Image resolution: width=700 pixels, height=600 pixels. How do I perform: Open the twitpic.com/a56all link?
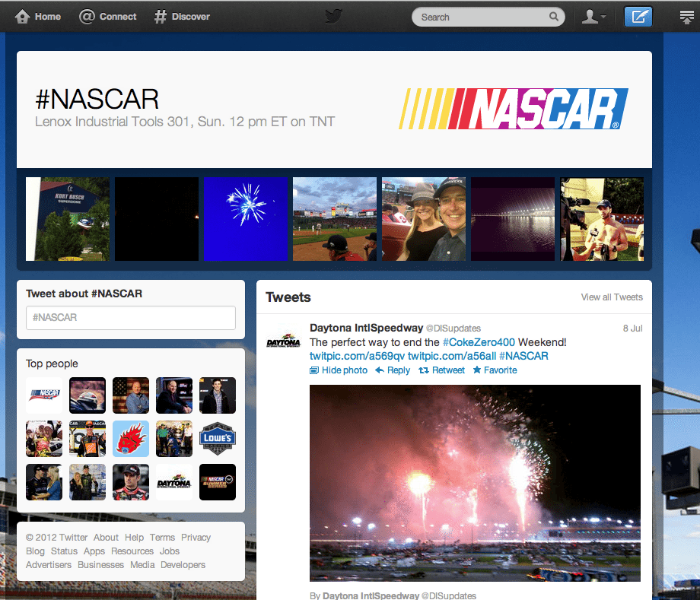click(452, 356)
